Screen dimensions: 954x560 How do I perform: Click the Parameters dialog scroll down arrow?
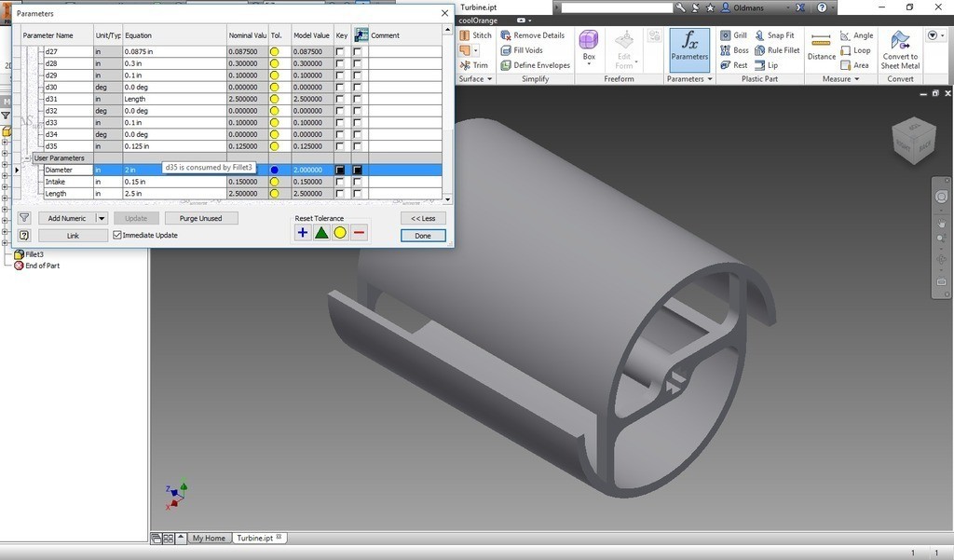pos(448,199)
